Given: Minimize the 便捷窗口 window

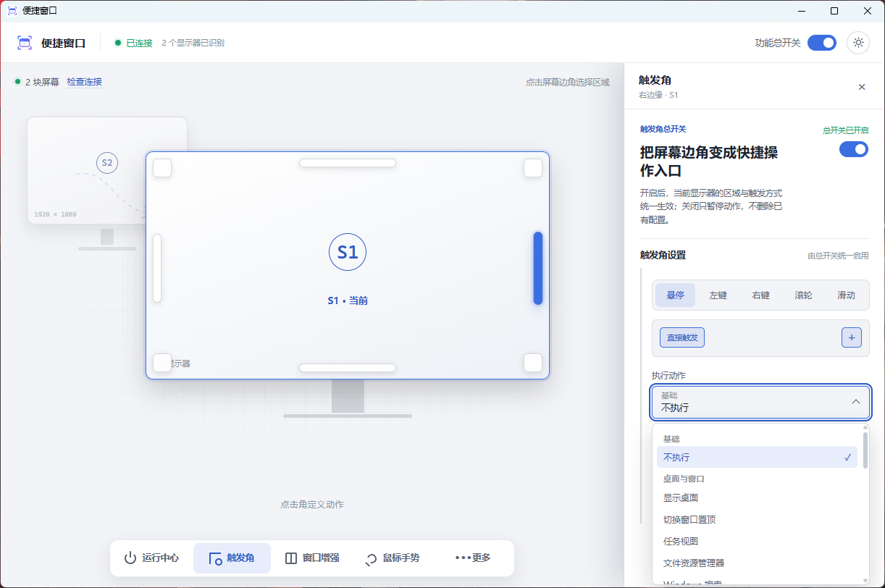Looking at the screenshot, I should point(802,11).
